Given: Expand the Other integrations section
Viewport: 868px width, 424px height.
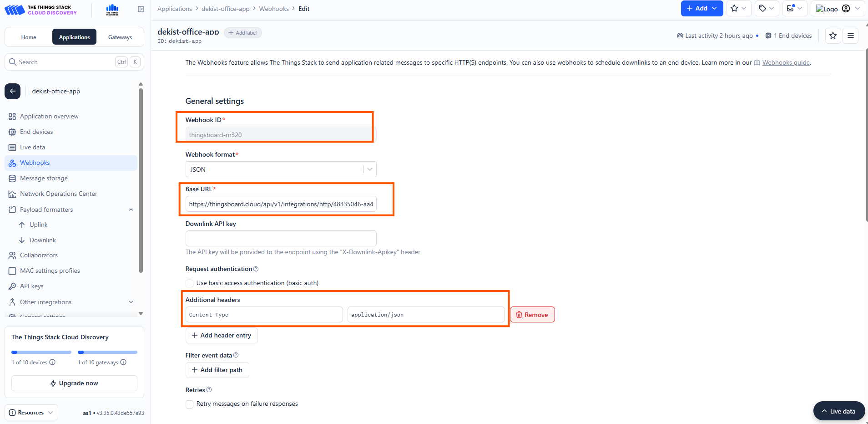Looking at the screenshot, I should (x=131, y=302).
